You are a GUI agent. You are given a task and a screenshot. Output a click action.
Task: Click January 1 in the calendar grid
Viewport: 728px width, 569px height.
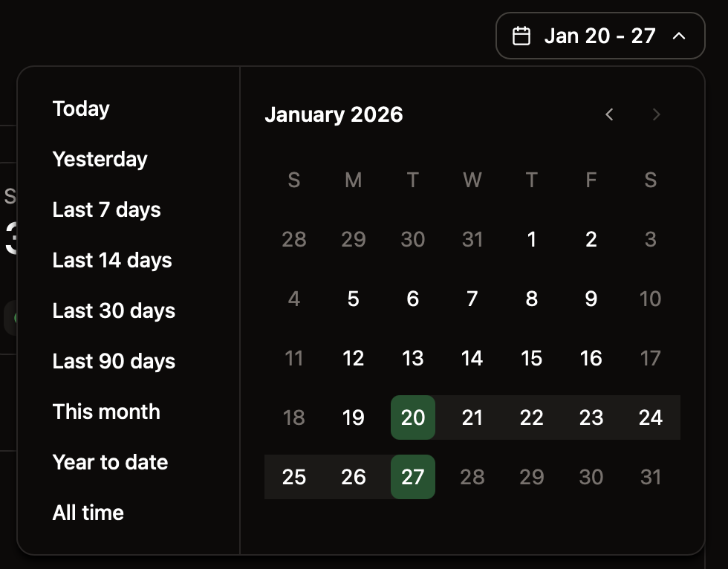coord(531,239)
